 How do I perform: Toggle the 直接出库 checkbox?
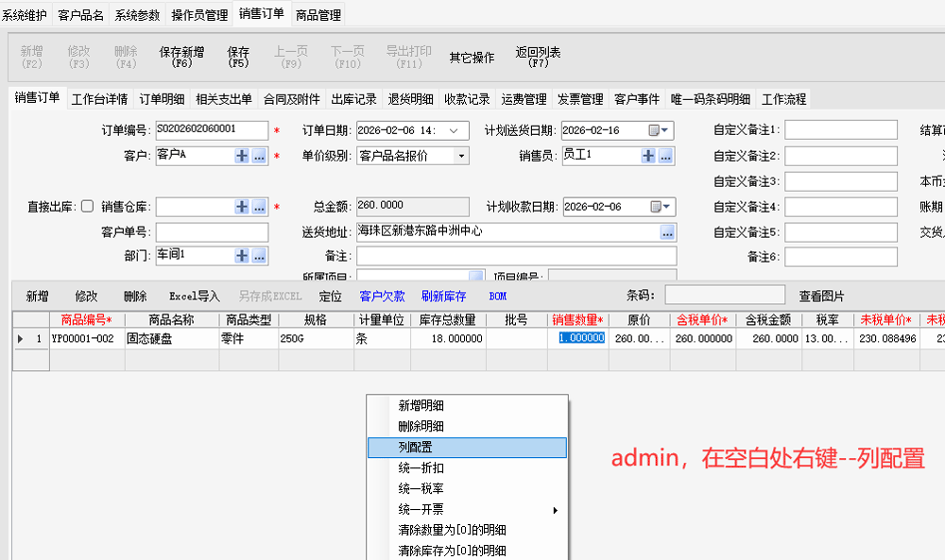point(88,206)
